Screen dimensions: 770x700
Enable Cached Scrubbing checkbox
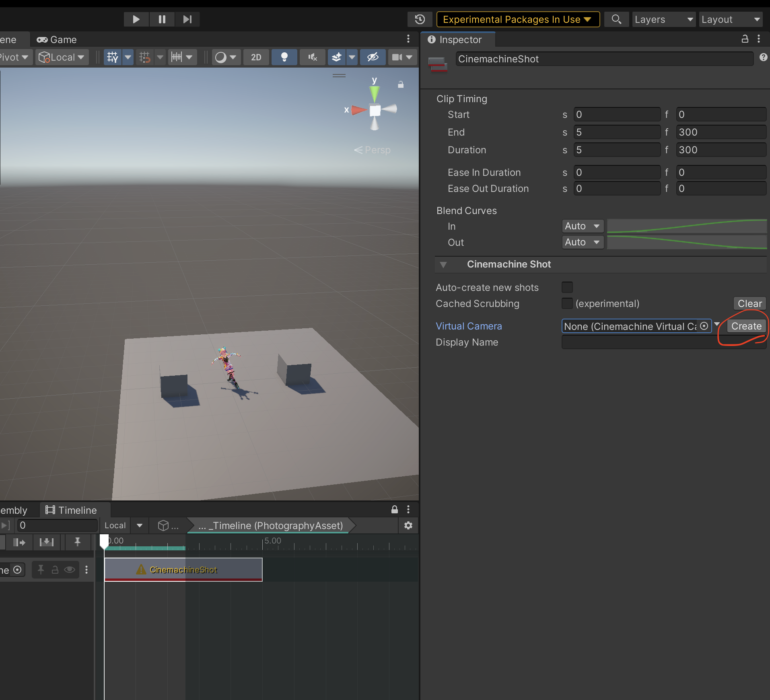coord(567,303)
